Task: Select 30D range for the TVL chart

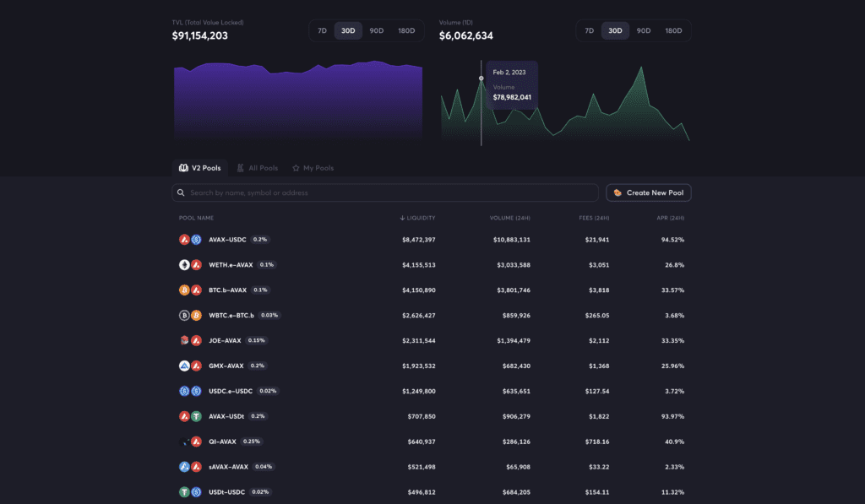Action: (348, 31)
